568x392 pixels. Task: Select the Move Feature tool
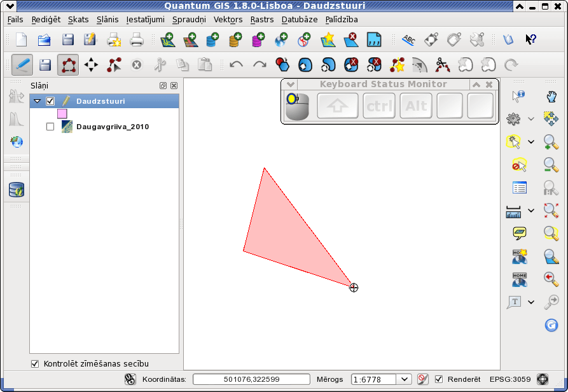[91, 65]
